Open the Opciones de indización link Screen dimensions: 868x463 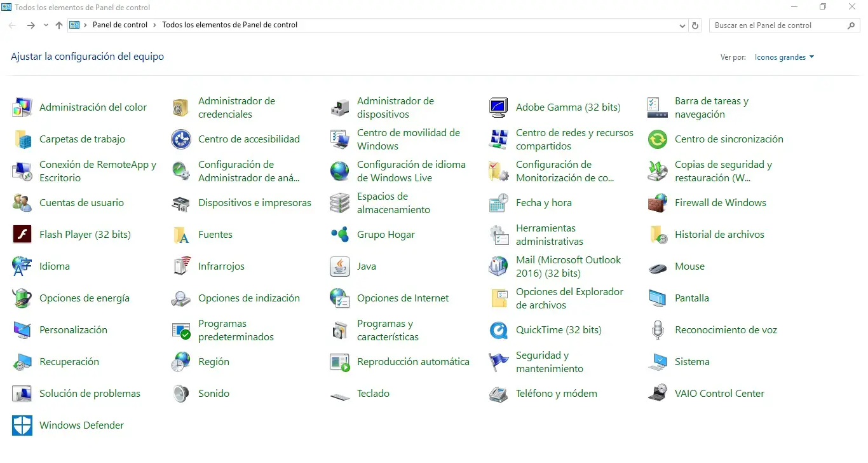tap(249, 298)
